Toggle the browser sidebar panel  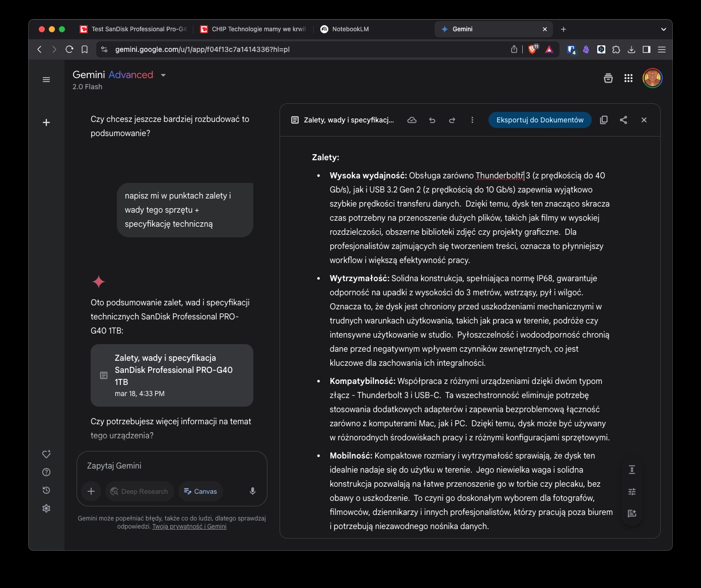[x=647, y=49]
